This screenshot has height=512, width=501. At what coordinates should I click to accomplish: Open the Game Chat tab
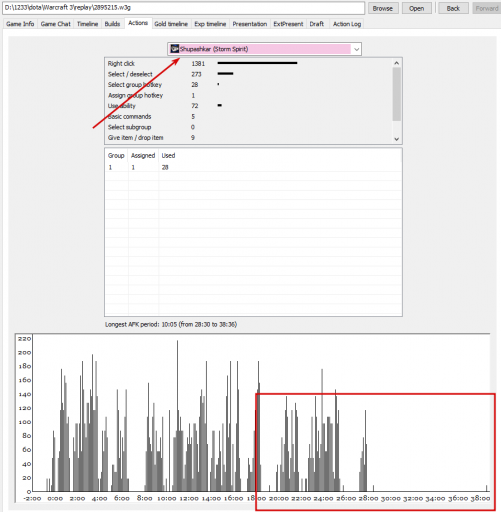[x=56, y=24]
